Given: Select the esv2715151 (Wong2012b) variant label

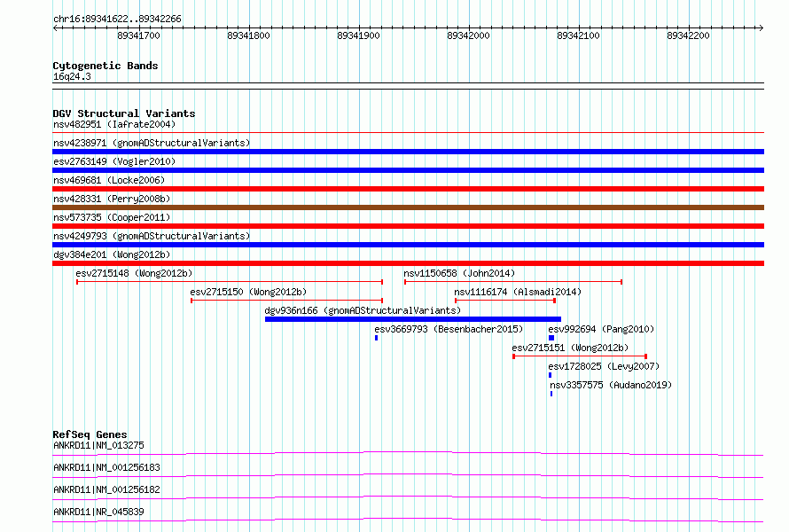Looking at the screenshot, I should tap(570, 348).
